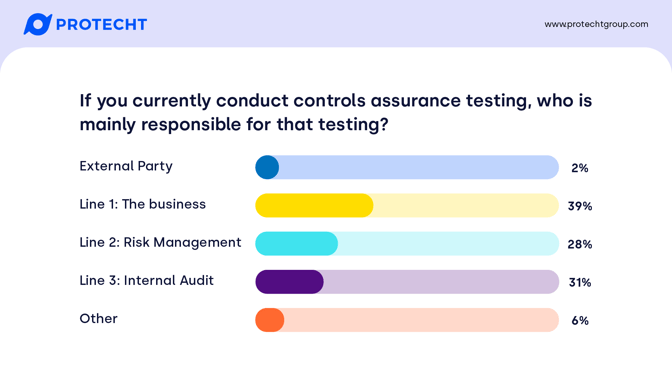Select the Line 1: The business label

pyautogui.click(x=143, y=204)
